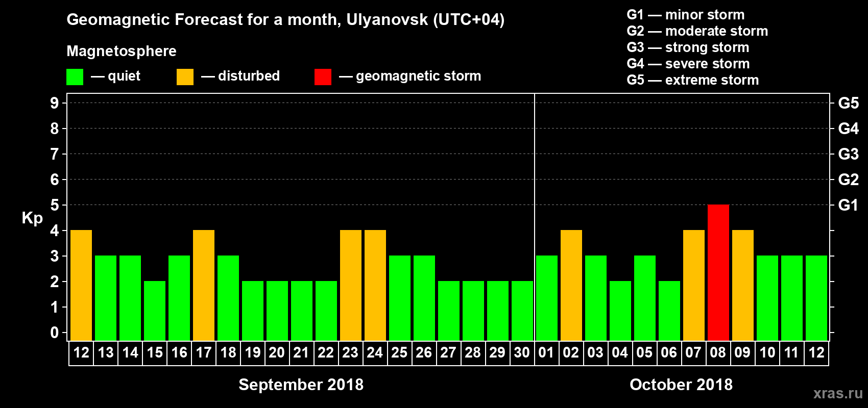
Task: Click the date cell 01 on the date axis
Action: [x=546, y=353]
